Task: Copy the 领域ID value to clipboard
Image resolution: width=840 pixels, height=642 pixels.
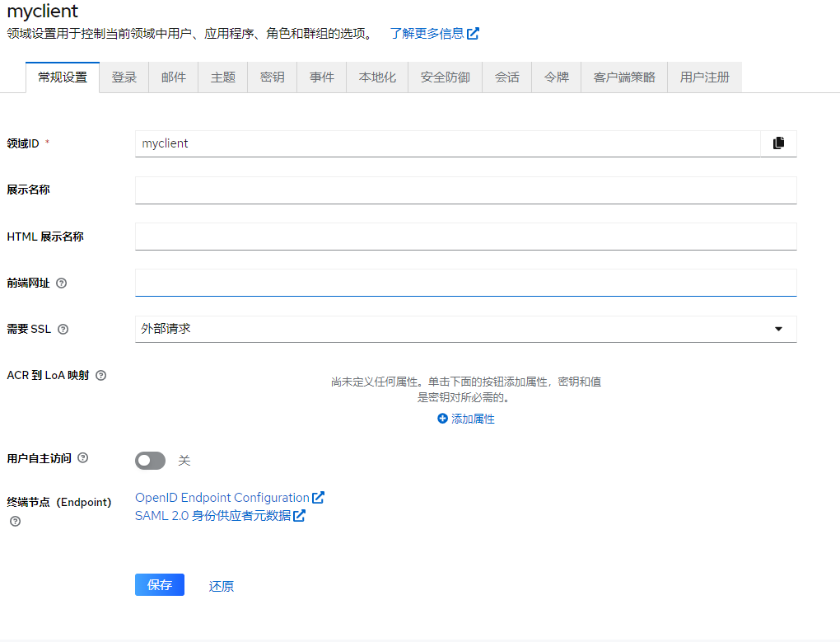Action: click(778, 143)
